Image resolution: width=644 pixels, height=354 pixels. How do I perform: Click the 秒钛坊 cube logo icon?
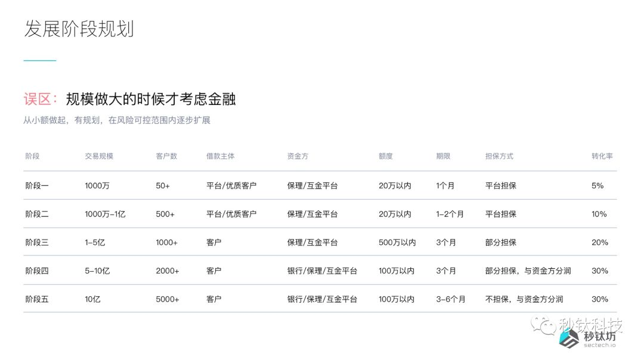pyautogui.click(x=569, y=339)
